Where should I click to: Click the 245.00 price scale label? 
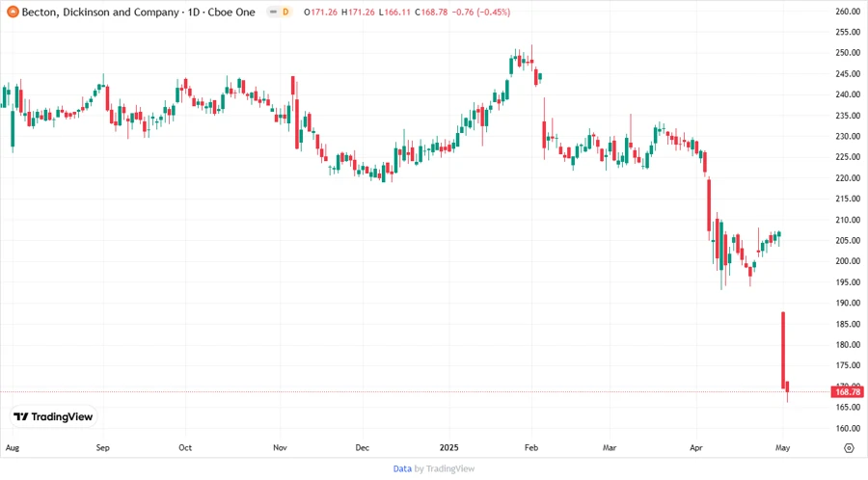tap(848, 73)
